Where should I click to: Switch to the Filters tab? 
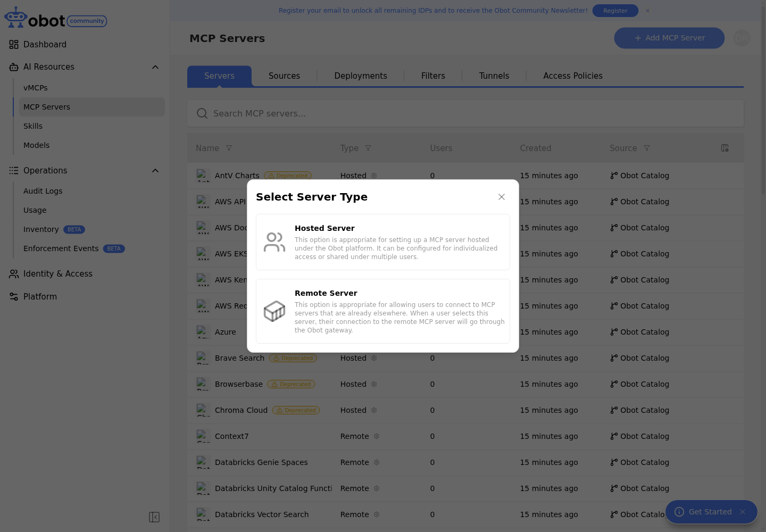click(x=433, y=76)
